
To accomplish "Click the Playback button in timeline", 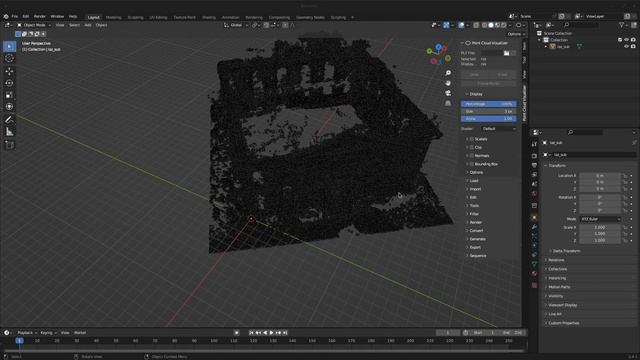I will [x=27, y=333].
